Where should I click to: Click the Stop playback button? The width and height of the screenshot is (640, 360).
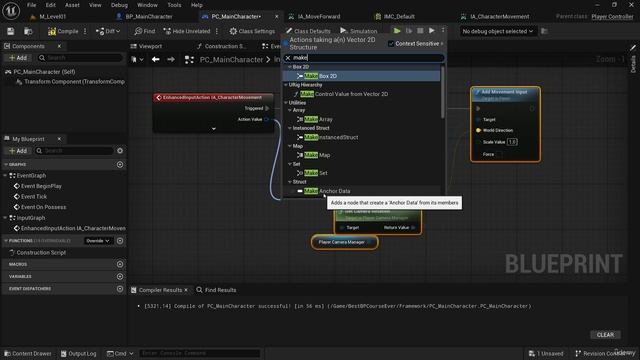click(x=420, y=31)
